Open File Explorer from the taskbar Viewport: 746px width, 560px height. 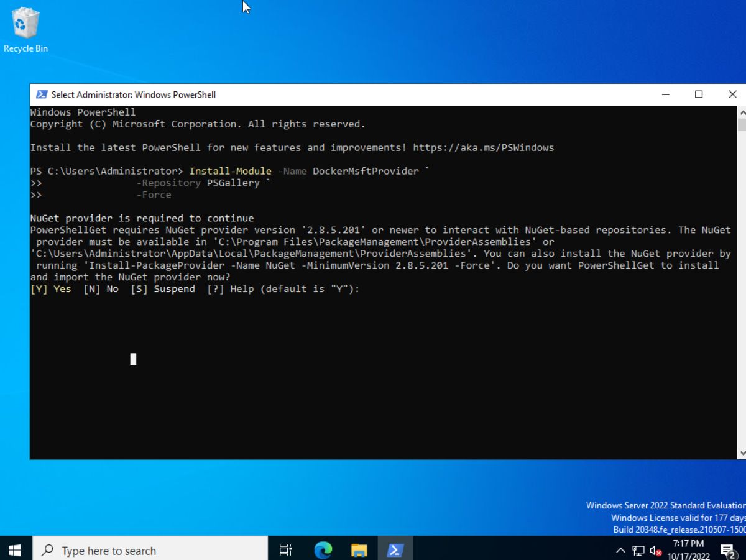(x=359, y=550)
